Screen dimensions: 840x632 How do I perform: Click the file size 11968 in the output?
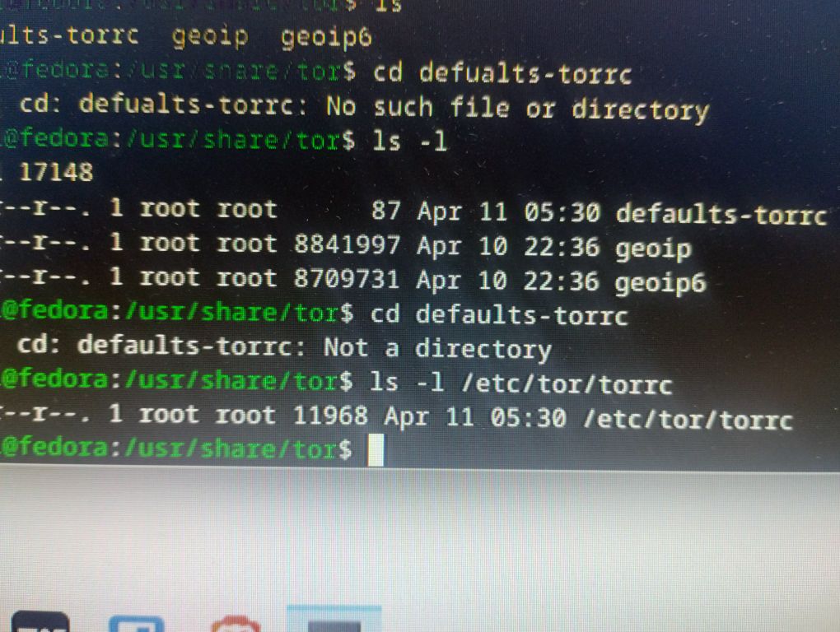coord(330,416)
